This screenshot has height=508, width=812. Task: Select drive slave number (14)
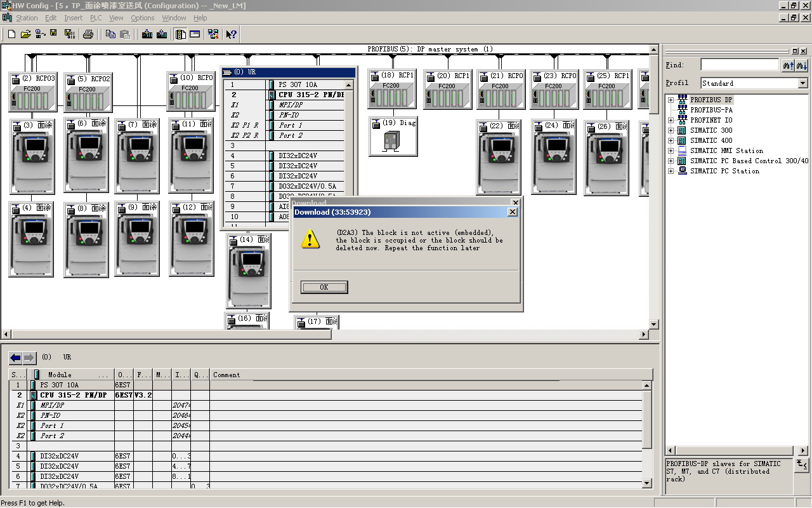point(249,271)
